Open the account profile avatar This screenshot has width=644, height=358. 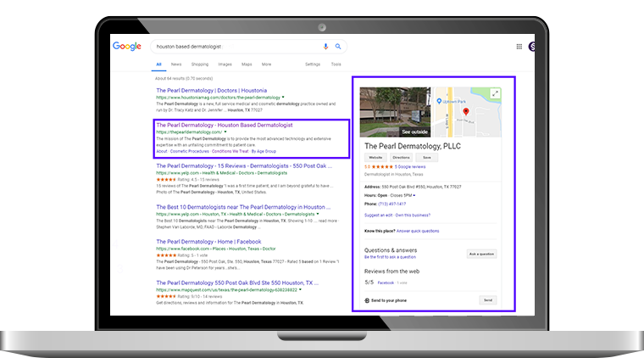coord(532,47)
